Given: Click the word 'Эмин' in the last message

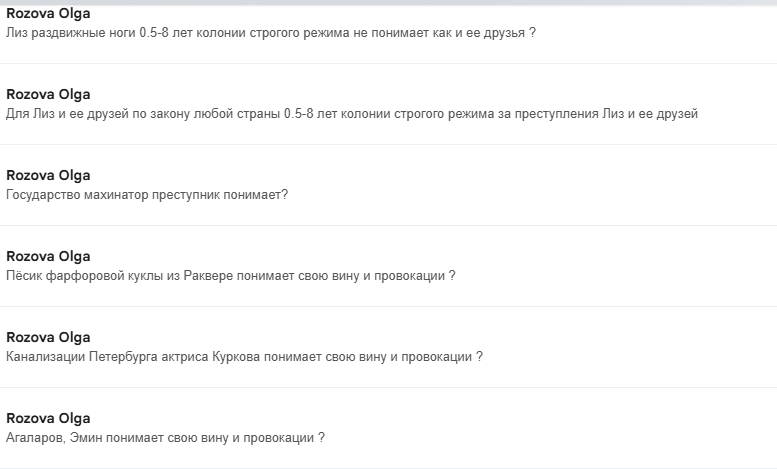Looking at the screenshot, I should [x=86, y=438].
